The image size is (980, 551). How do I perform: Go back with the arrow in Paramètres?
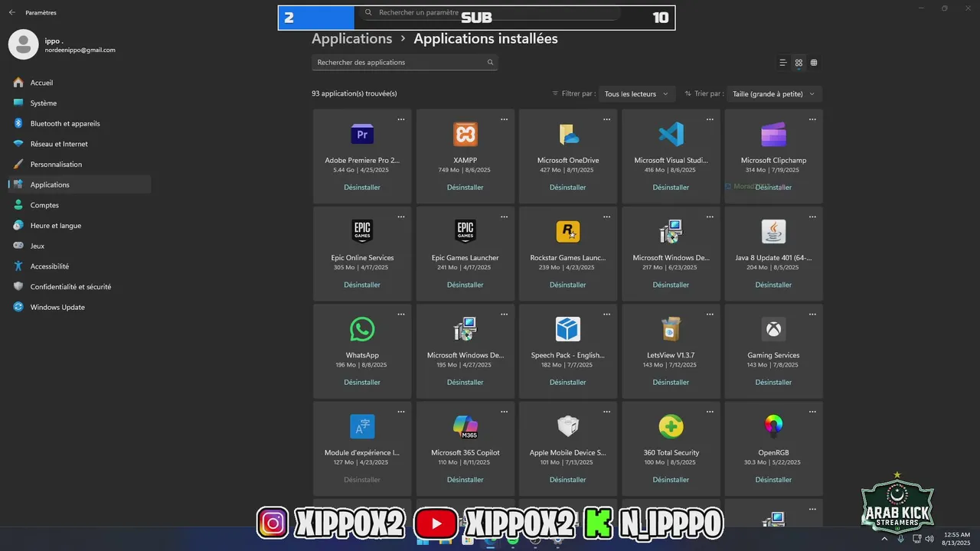11,12
